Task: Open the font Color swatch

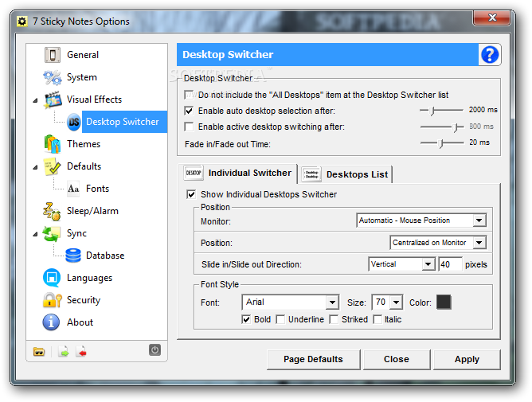Action: (444, 302)
